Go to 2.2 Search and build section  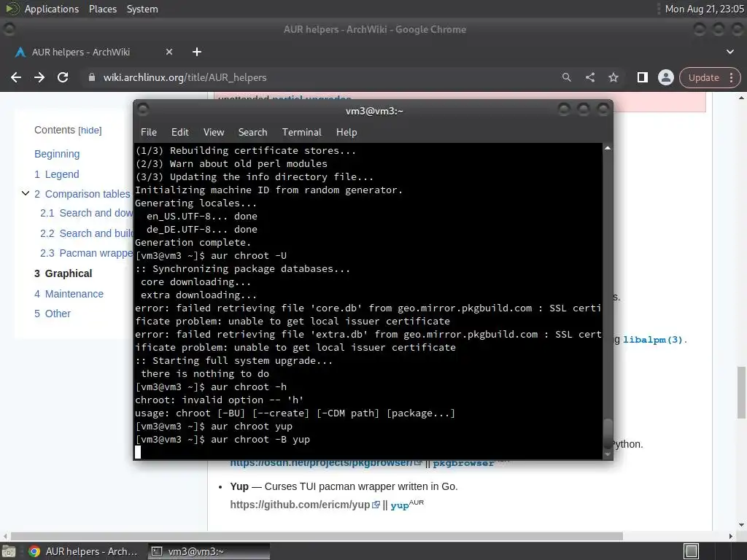pos(86,233)
